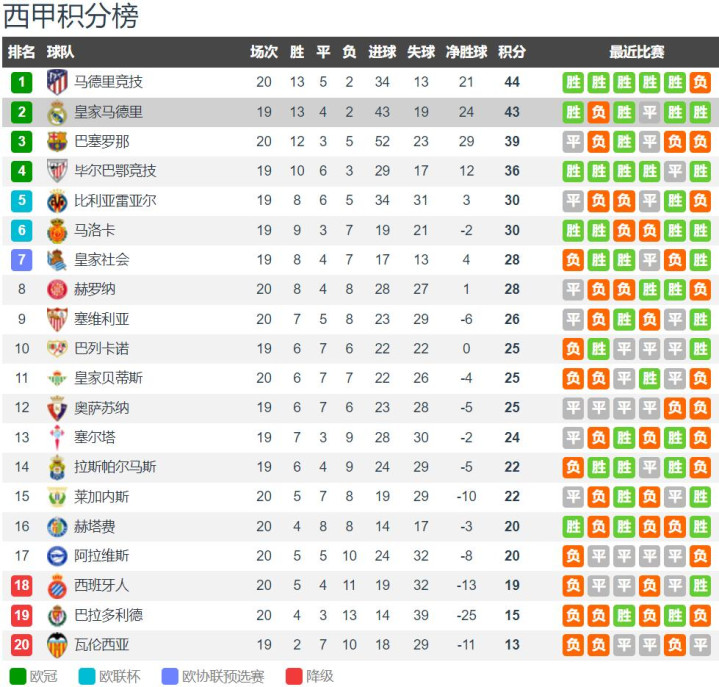The width and height of the screenshot is (719, 687).
Task: Click the Barcelona club crest
Action: pyautogui.click(x=57, y=142)
